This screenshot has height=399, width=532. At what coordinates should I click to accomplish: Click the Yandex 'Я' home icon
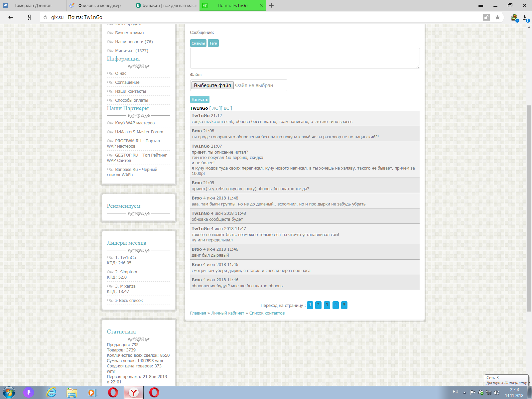coord(29,17)
